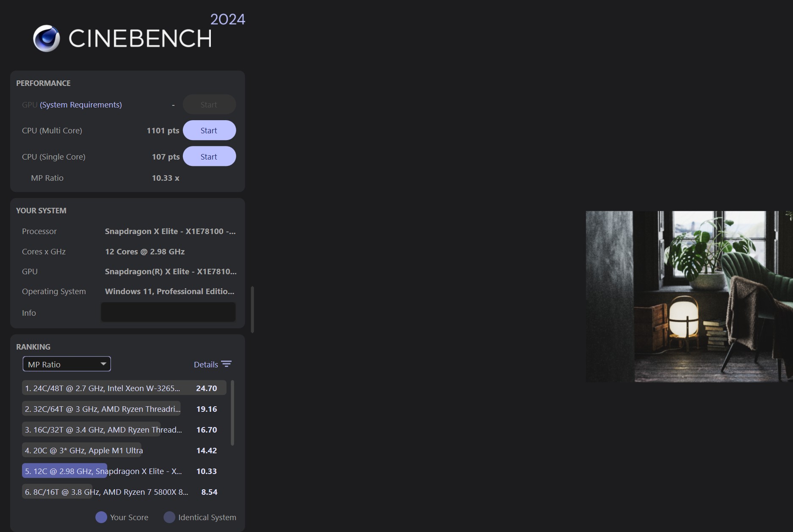Click the 1101 pts multi core score
This screenshot has width=793, height=532.
(x=163, y=130)
